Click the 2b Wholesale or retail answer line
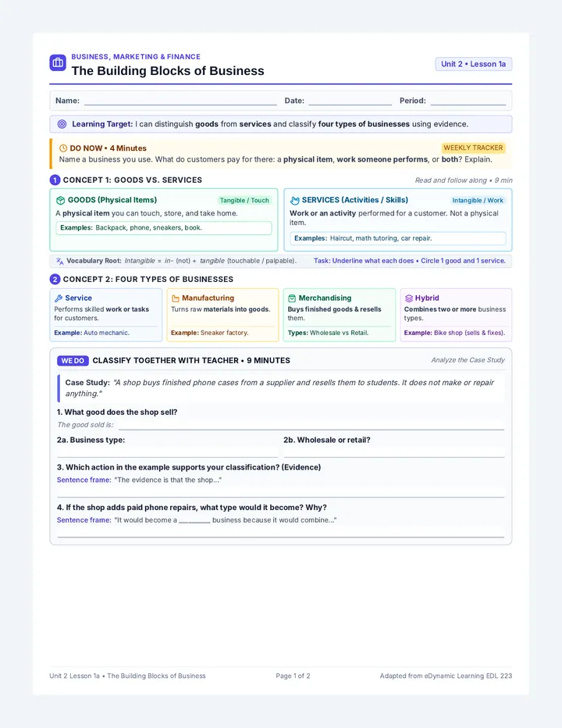 [394, 452]
